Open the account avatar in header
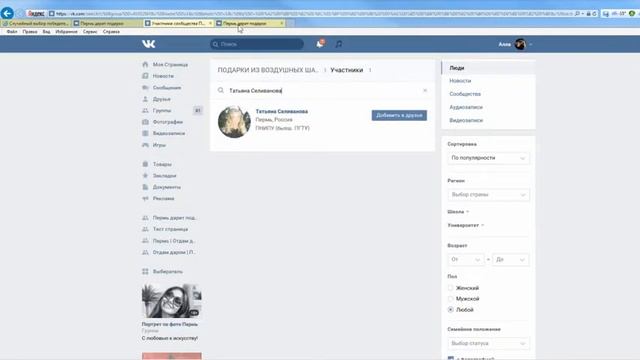The image size is (640, 360). click(520, 44)
